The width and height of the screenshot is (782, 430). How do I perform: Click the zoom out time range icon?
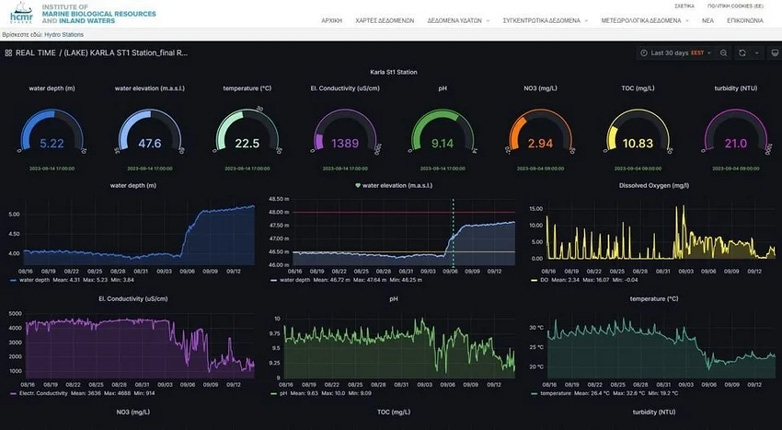point(723,52)
